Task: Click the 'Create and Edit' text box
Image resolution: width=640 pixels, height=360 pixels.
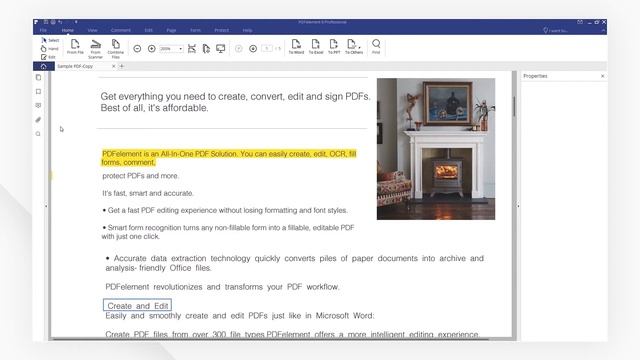Action: 138,305
